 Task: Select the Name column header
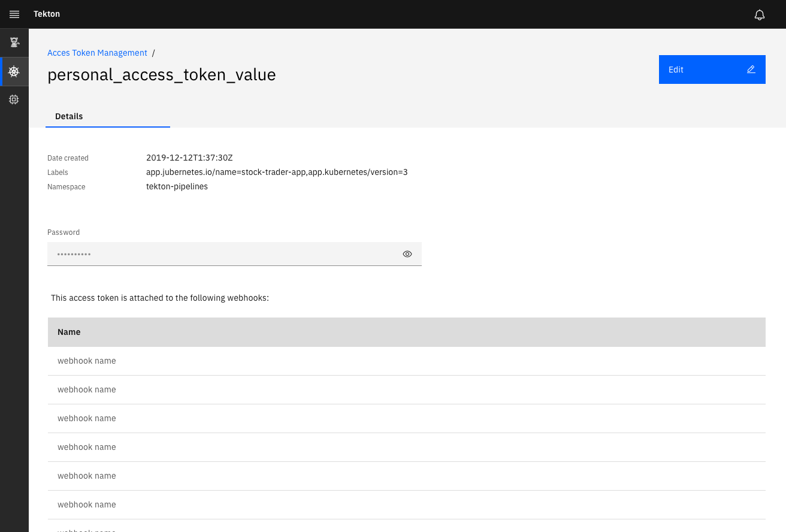click(x=69, y=332)
